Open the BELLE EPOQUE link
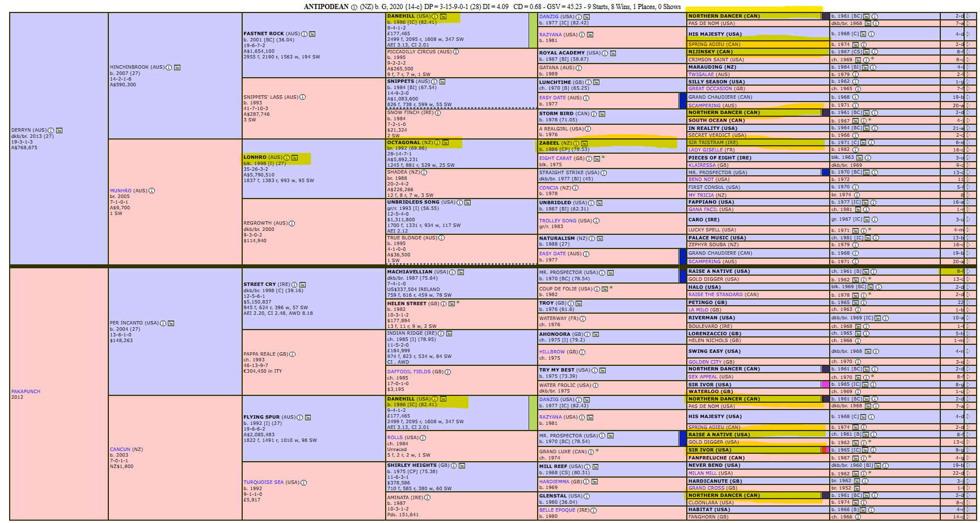 point(557,511)
